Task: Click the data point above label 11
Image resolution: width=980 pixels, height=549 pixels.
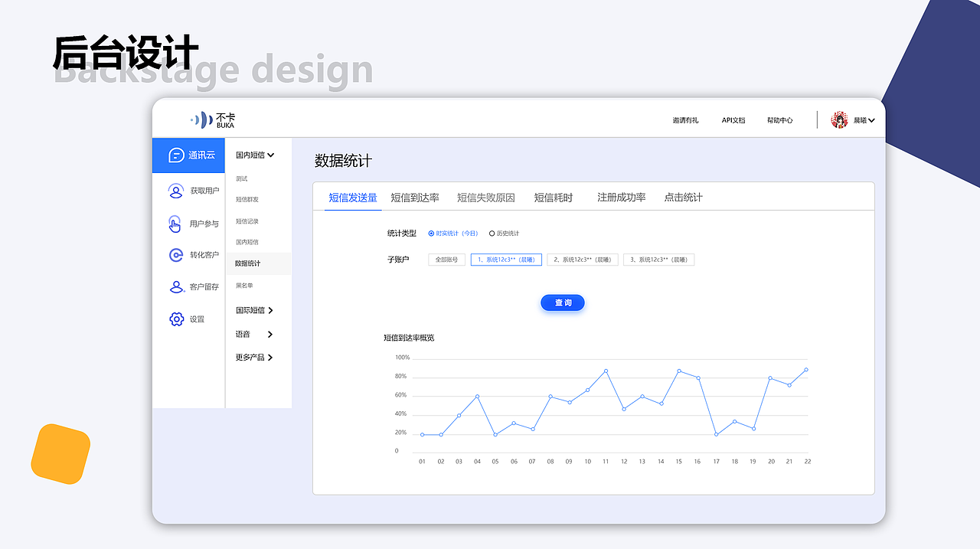Action: tap(605, 370)
